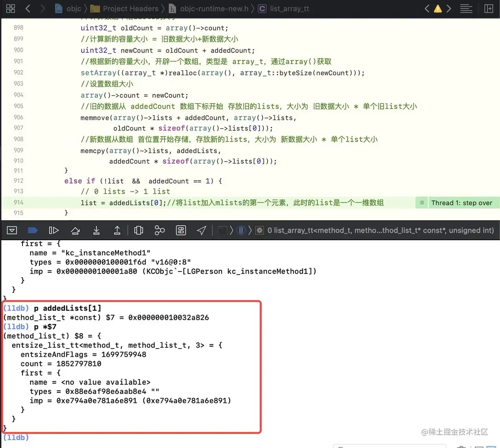Click the annotation menu icon on line 914
The width and height of the screenshot is (500, 448).
(422, 203)
